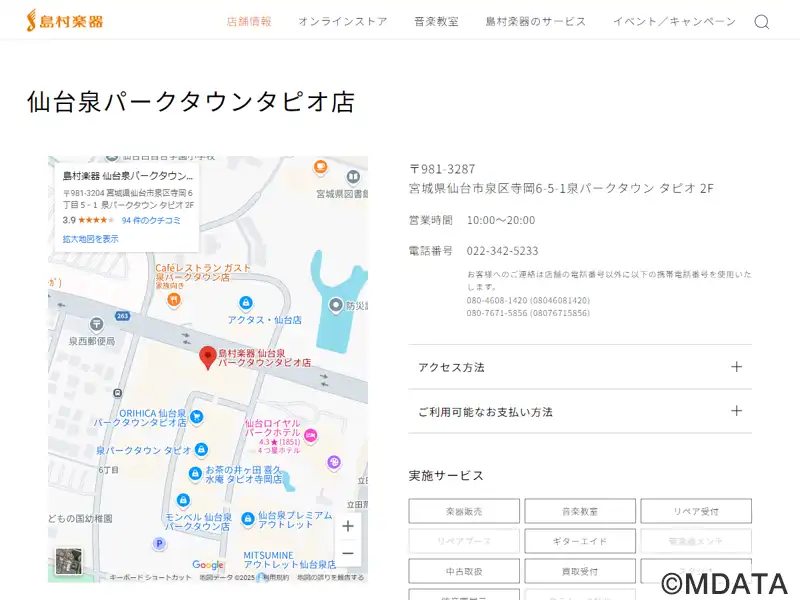The height and width of the screenshot is (600, 800).
Task: Click the 宮城県図書館 library marker
Action: tap(353, 177)
